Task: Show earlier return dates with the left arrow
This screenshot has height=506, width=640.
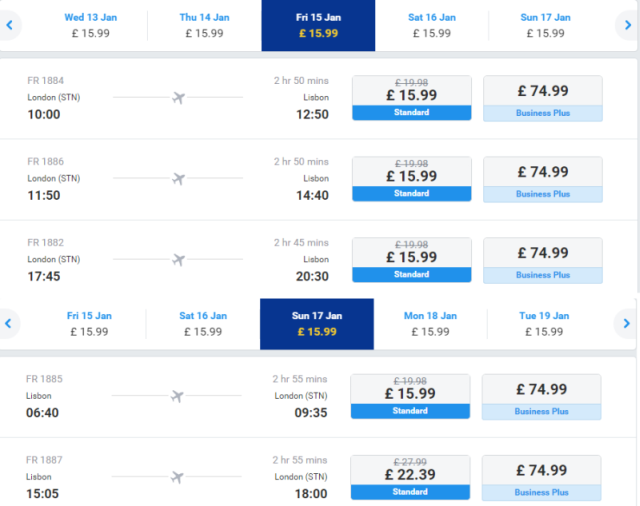Action: [9, 324]
